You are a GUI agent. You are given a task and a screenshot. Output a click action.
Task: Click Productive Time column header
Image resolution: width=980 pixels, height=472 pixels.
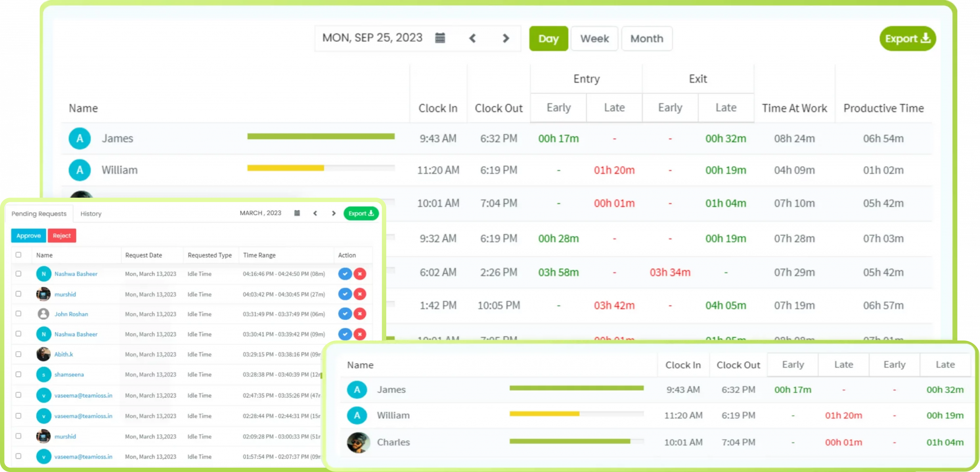(884, 108)
